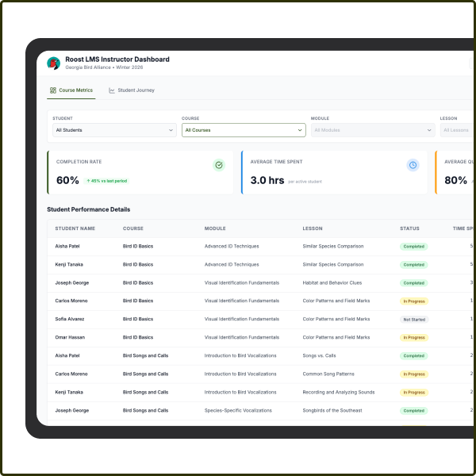
Task: Click the Roost LMS bird logo
Action: [x=53, y=63]
